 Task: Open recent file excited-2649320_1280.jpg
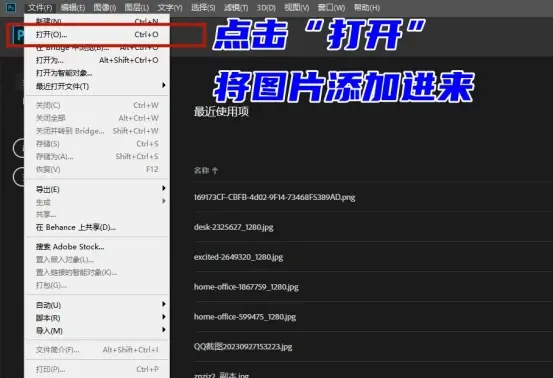(x=238, y=257)
